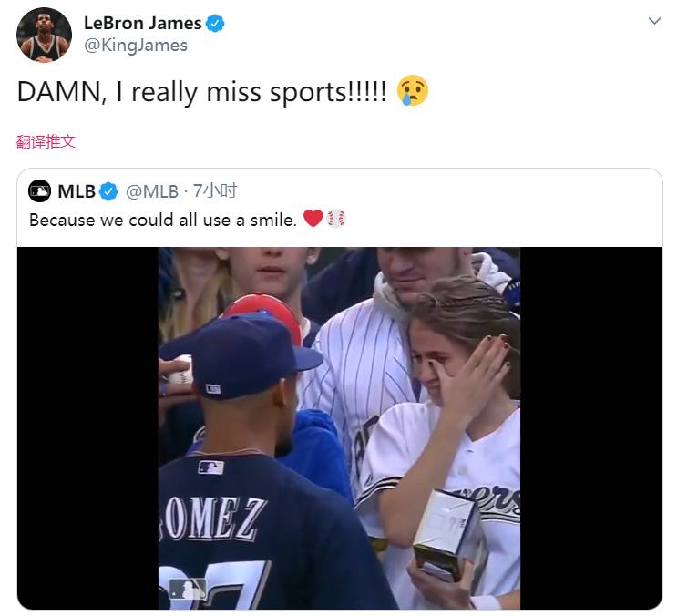This screenshot has height=616, width=677.
Task: Click MLB's blue verified badge
Action: pyautogui.click(x=108, y=191)
